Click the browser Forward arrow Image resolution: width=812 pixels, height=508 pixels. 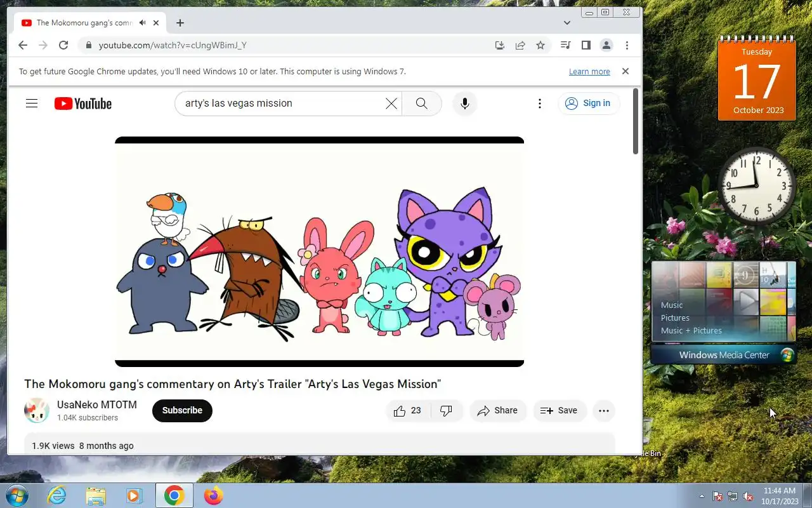click(x=43, y=45)
